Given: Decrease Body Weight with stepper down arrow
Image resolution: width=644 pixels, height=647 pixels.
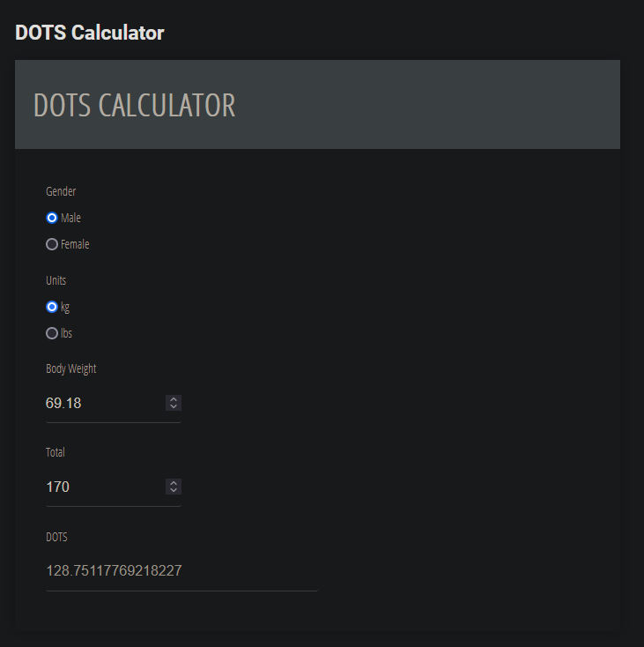Looking at the screenshot, I should (x=174, y=406).
